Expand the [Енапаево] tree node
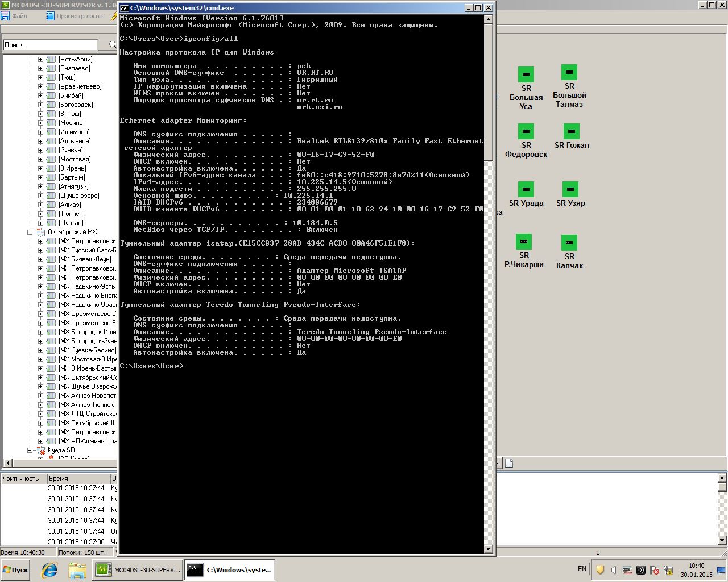 (x=40, y=68)
